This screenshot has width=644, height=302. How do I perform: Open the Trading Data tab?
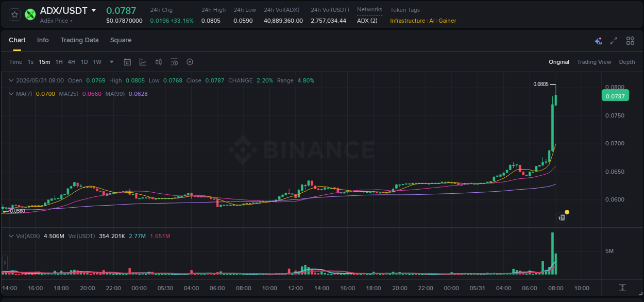(79, 40)
